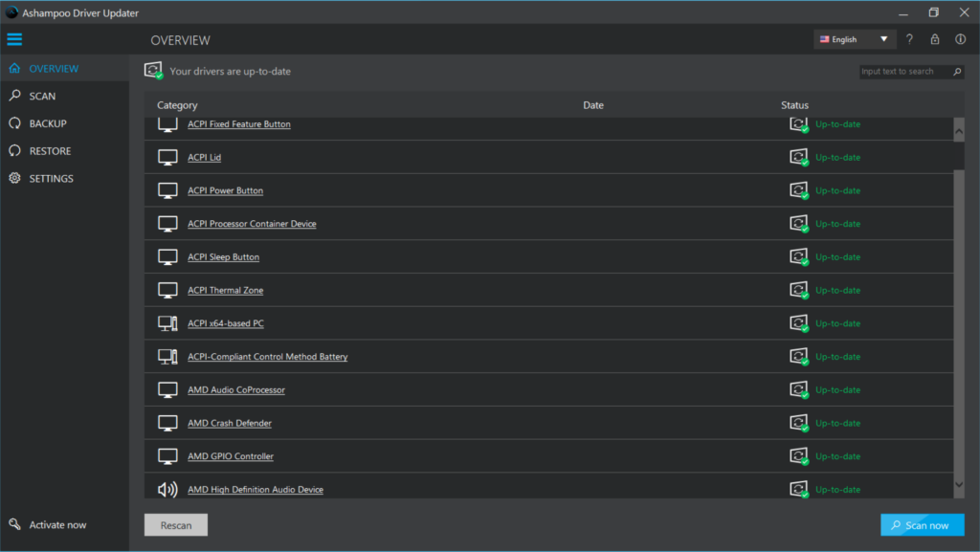Click Up-to-date status text for AMD Crash Defender
Image resolution: width=980 pixels, height=552 pixels.
click(x=837, y=423)
